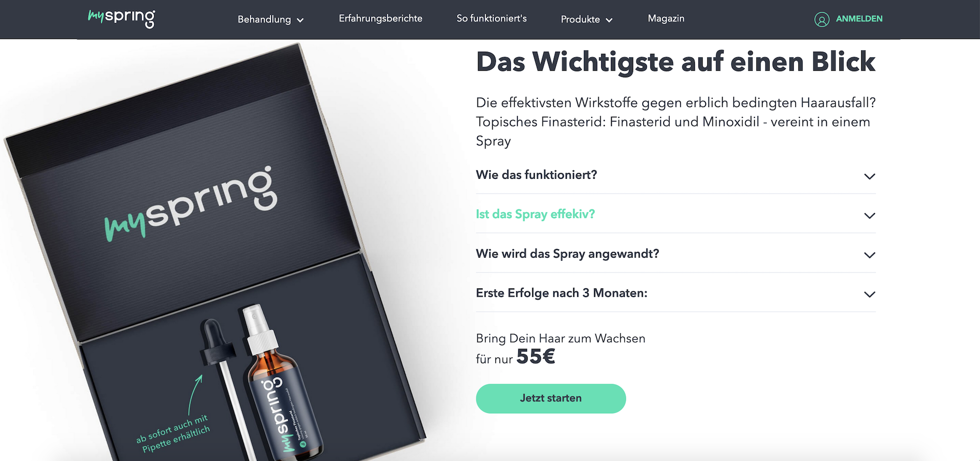Click the Jetzt starten button
Viewport: 980px width, 461px height.
pos(551,399)
